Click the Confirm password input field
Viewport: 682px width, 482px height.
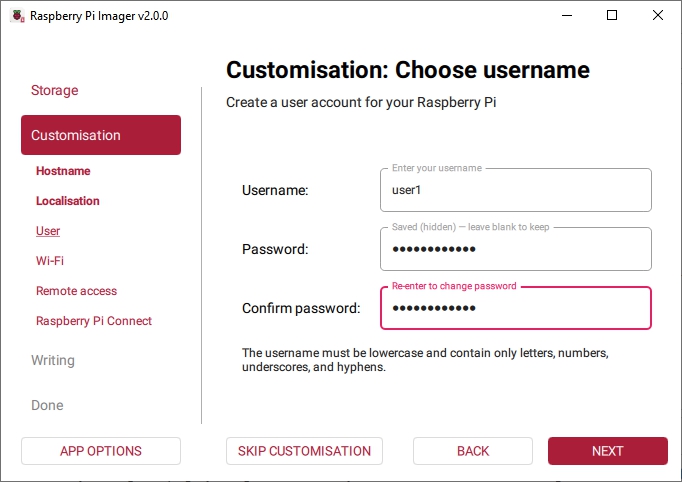click(x=515, y=308)
